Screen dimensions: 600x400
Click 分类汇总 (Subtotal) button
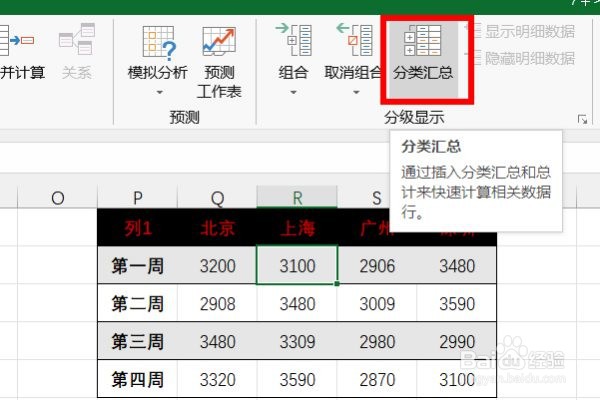click(423, 58)
